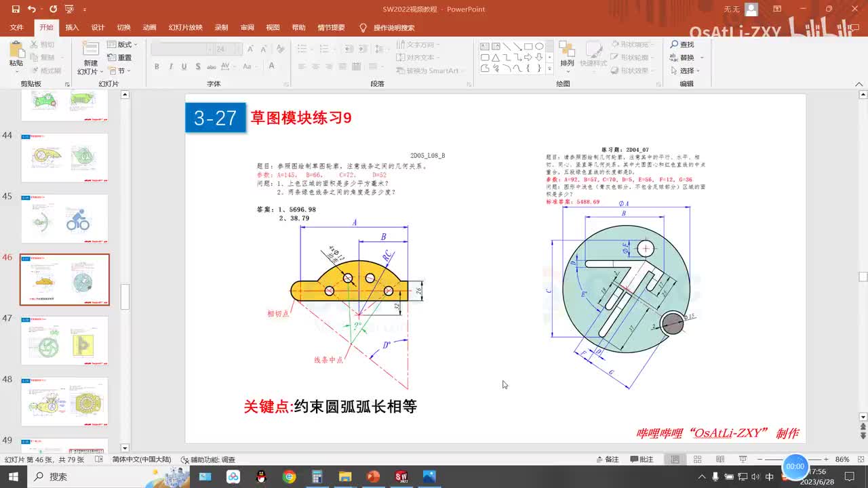Image resolution: width=868 pixels, height=488 pixels.
Task: Click Find (查找) magnifier button
Action: 682,44
